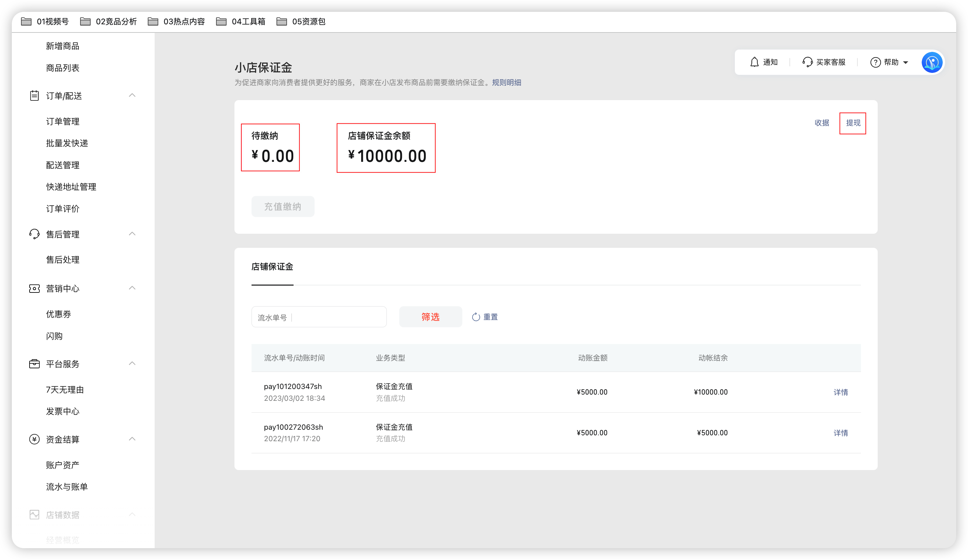Open 订单评价 in sidebar
Image resolution: width=968 pixels, height=560 pixels.
63,208
